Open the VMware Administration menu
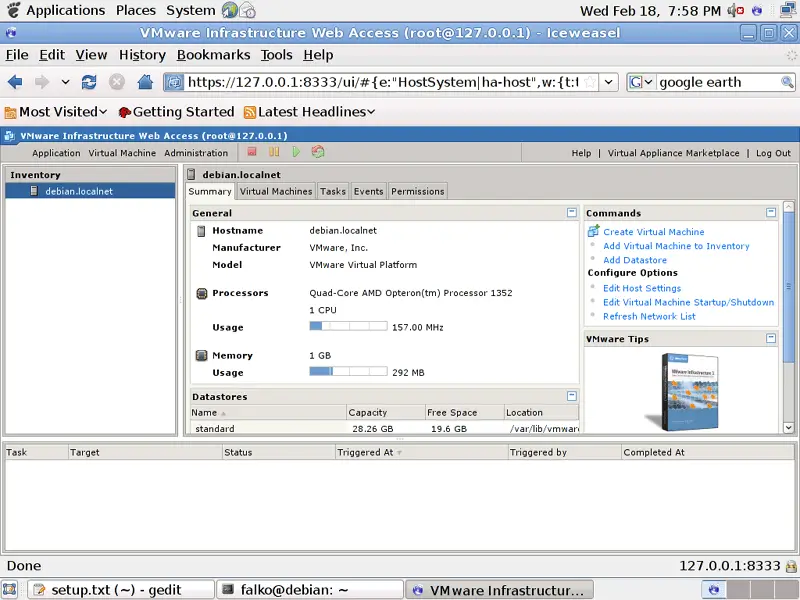Image resolution: width=800 pixels, height=600 pixels. click(x=196, y=153)
